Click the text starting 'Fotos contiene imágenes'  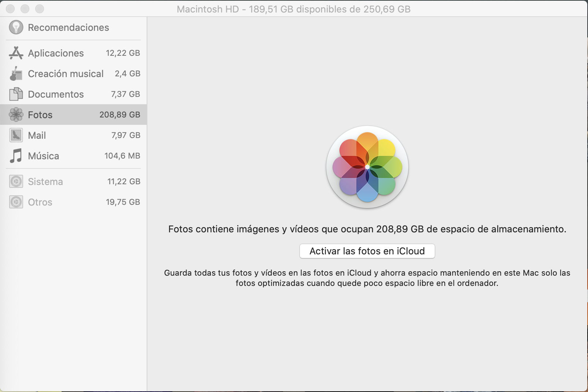[x=367, y=229]
